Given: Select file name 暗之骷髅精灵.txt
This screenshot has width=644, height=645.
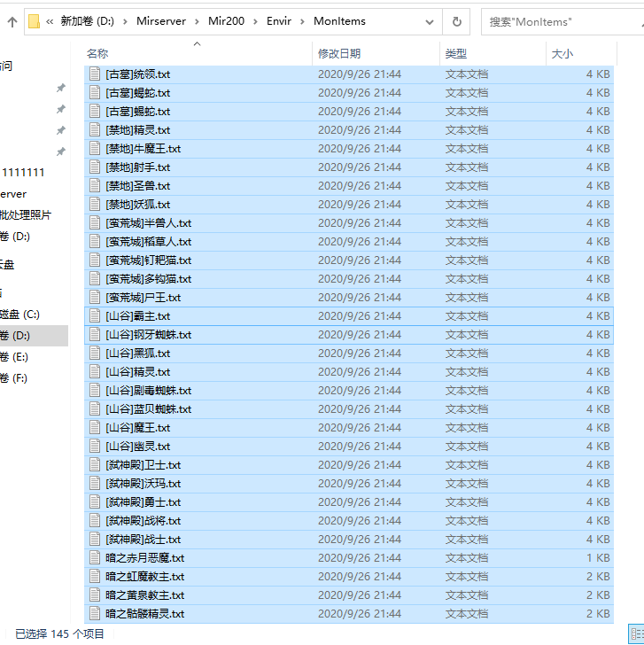Looking at the screenshot, I should click(144, 614).
